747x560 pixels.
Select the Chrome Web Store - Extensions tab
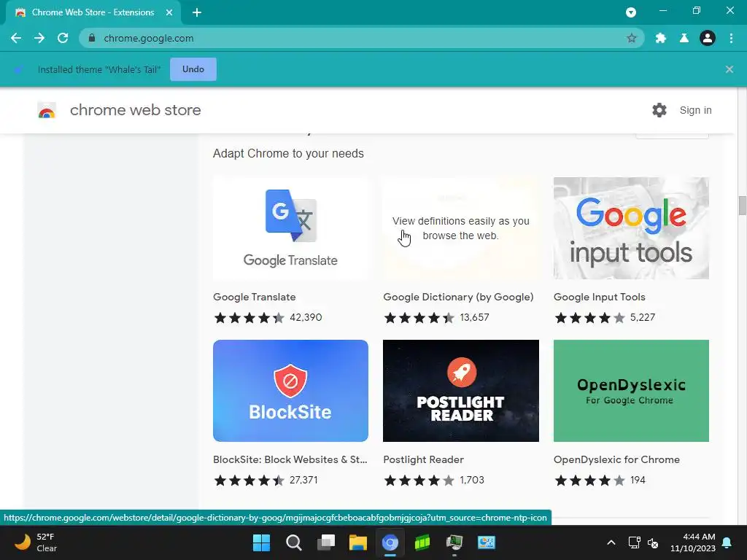click(93, 12)
